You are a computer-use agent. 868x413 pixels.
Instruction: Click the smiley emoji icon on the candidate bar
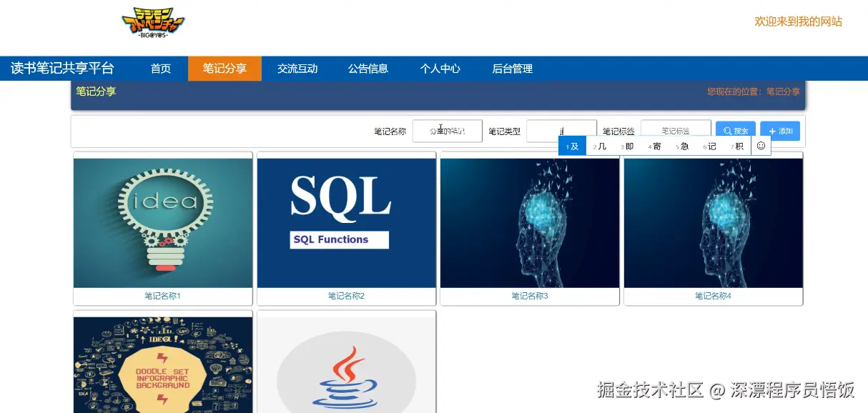coord(760,146)
